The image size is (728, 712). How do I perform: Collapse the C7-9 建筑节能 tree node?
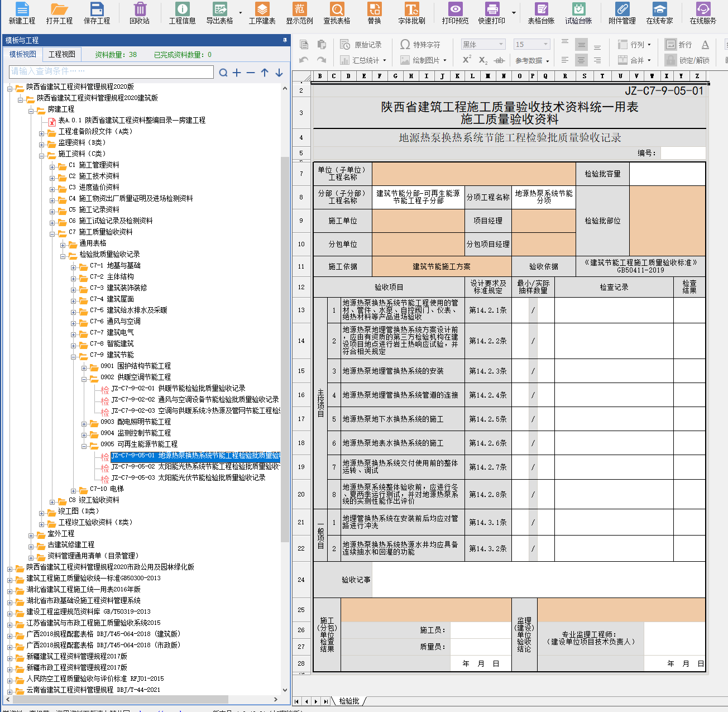74,356
